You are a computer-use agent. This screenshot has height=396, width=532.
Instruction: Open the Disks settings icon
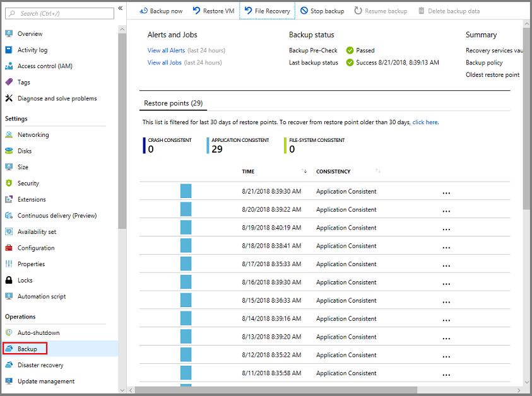click(x=9, y=151)
